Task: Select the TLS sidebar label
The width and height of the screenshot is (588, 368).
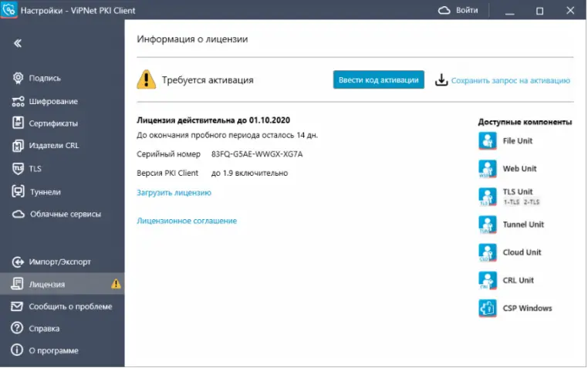Action: [35, 169]
